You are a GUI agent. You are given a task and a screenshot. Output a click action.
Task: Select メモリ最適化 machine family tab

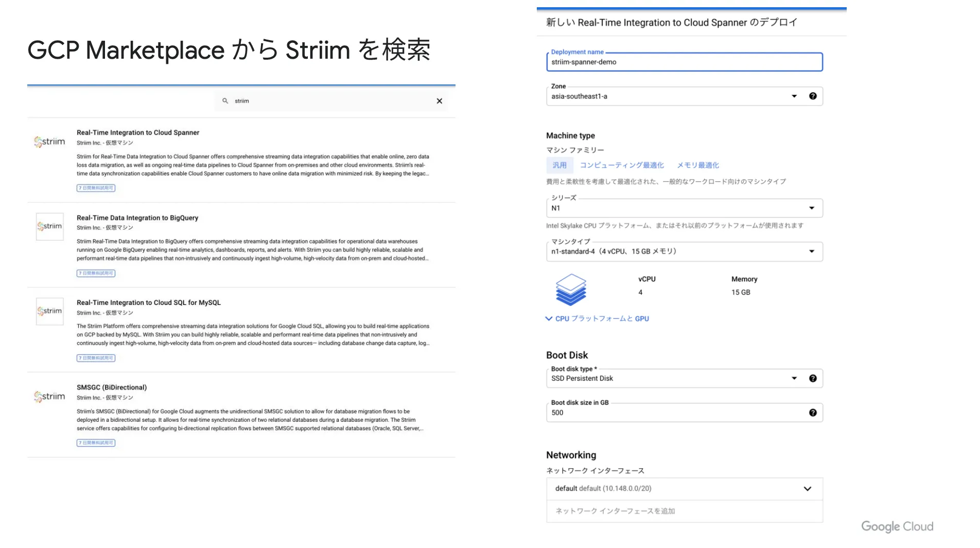[698, 165]
